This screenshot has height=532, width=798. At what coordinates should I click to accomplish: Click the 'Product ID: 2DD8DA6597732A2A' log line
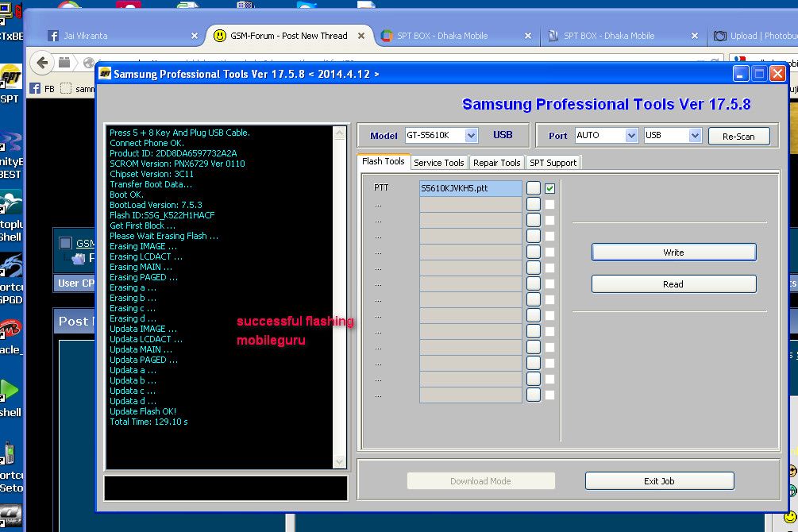coord(173,153)
